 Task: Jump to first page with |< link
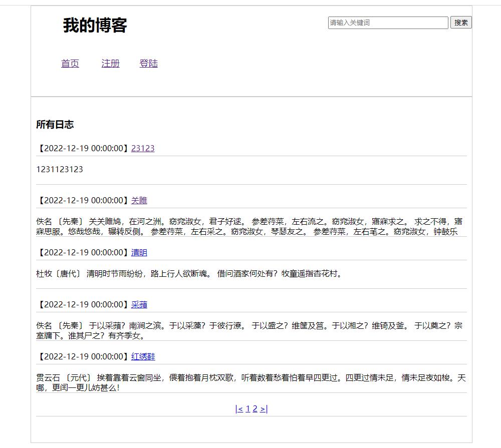coord(239,409)
